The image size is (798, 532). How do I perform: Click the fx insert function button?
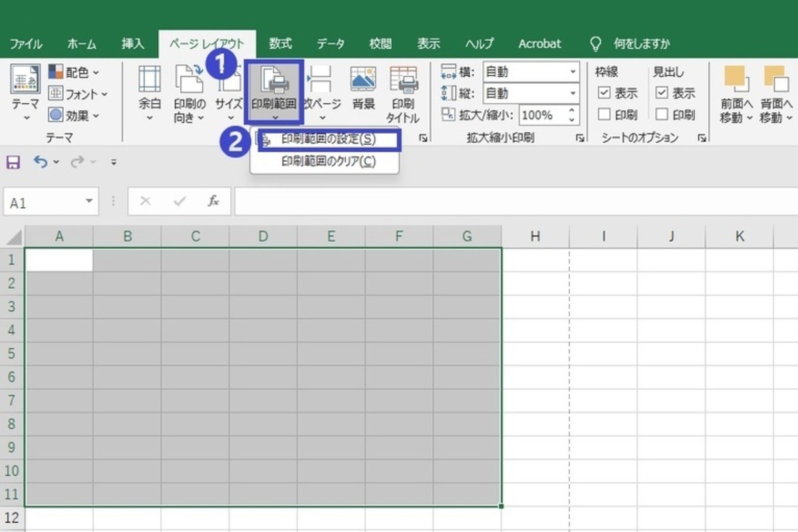coord(213,201)
